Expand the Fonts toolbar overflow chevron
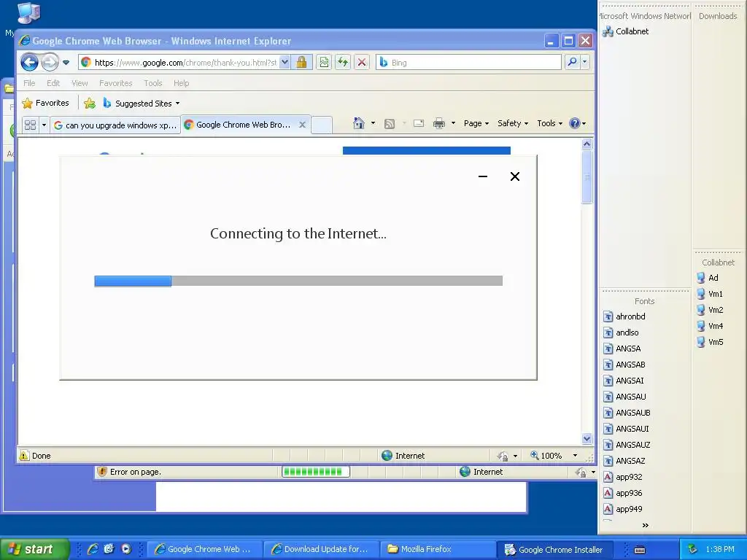Image resolution: width=747 pixels, height=560 pixels. pyautogui.click(x=645, y=525)
